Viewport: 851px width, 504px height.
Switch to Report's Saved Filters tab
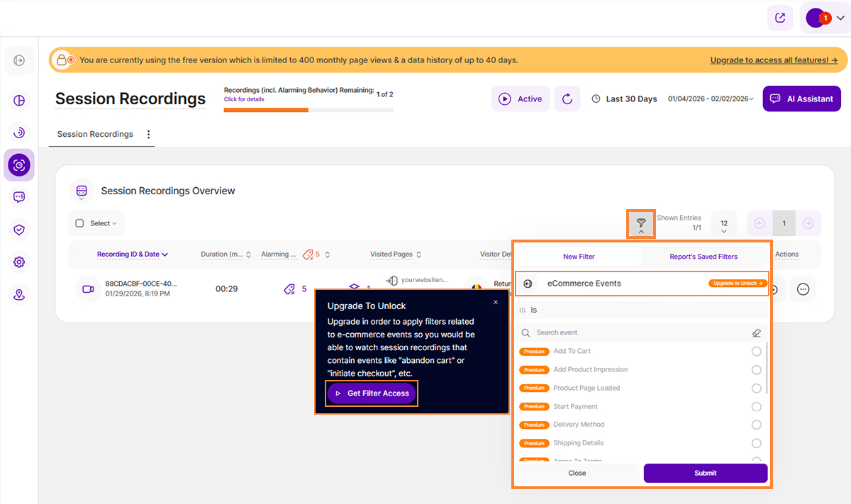[703, 257]
